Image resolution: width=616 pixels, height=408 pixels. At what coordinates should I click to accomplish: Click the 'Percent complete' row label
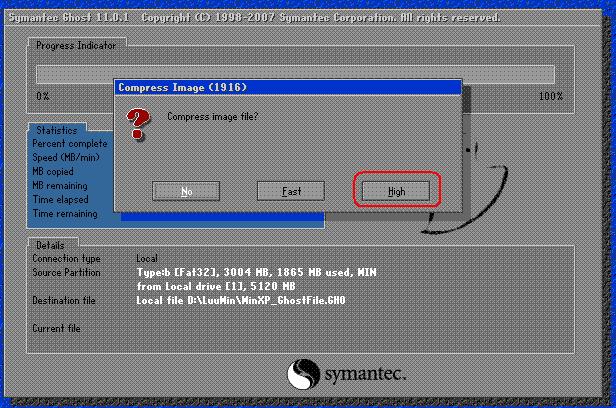click(70, 144)
